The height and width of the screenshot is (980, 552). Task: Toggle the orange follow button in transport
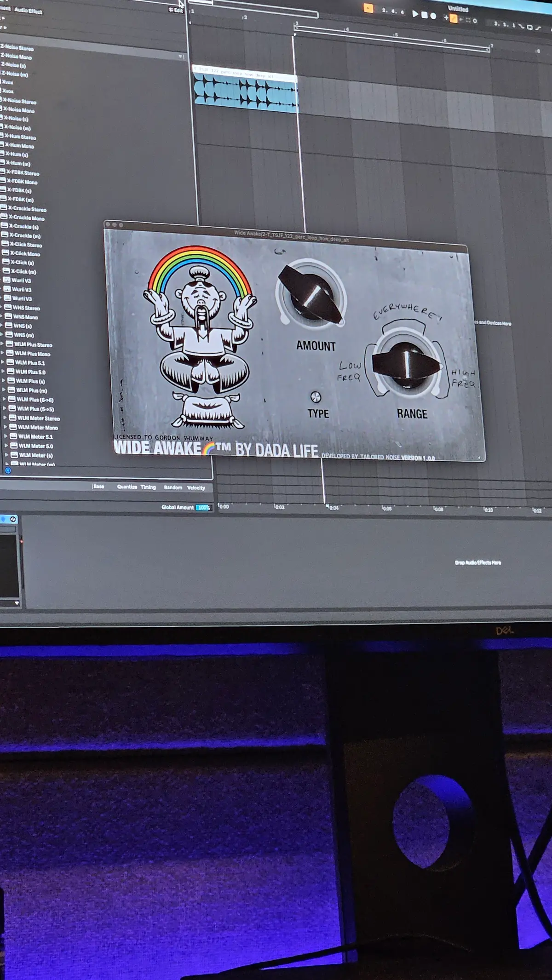click(368, 8)
